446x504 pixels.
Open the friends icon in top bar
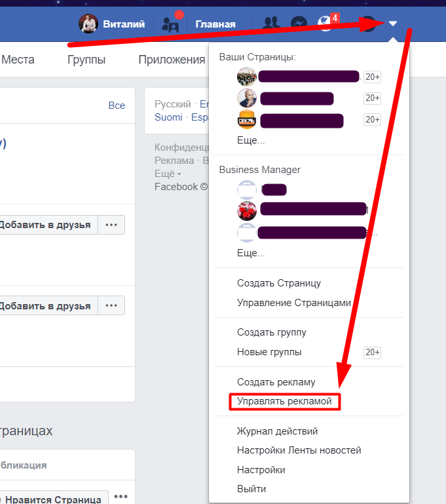[x=271, y=24]
